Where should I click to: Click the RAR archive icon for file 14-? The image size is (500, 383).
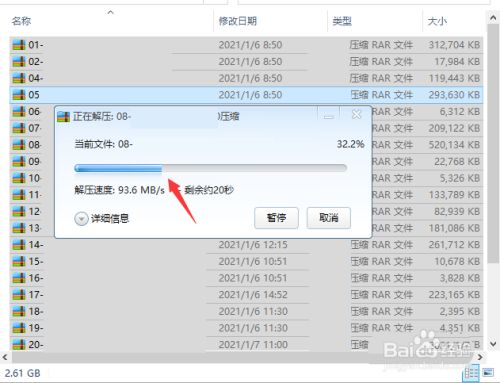[x=19, y=245]
